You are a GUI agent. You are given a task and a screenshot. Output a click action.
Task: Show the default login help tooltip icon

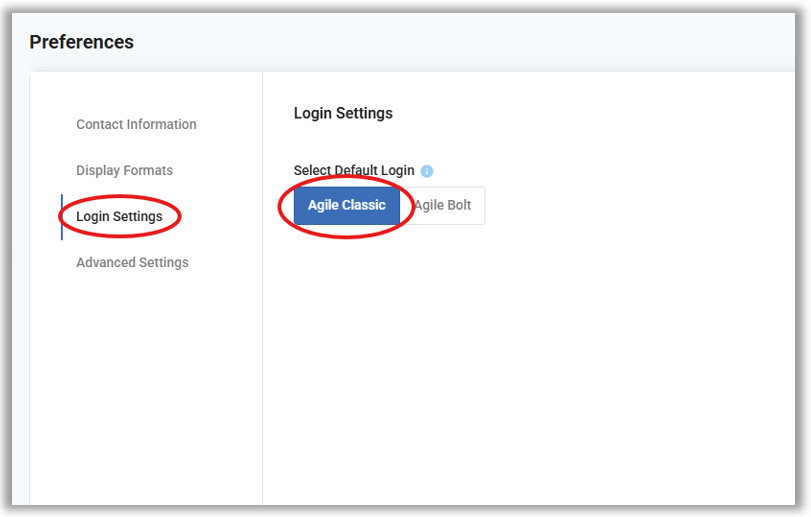pos(427,171)
